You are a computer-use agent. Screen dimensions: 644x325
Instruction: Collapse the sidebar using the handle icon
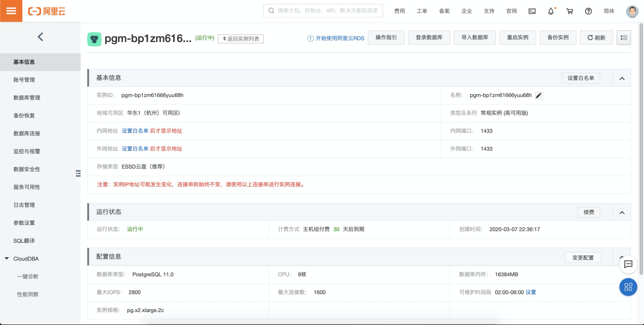(78, 173)
